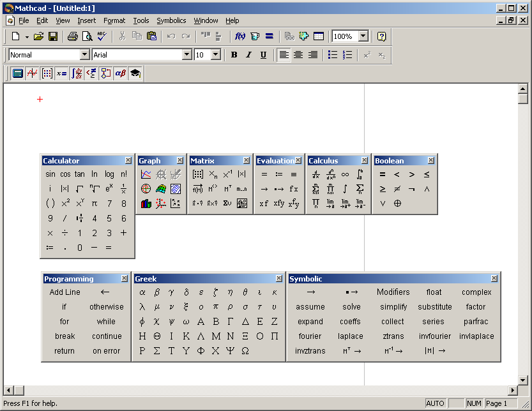Open a file with the Open folder icon
Viewport: 532px width, 411px height.
coord(39,36)
